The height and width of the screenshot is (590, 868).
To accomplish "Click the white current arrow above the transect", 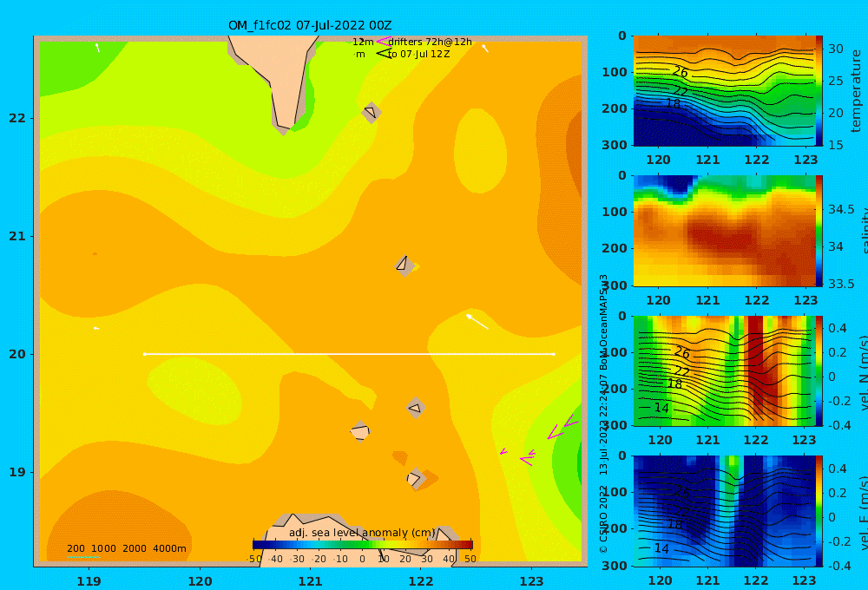I will (477, 322).
